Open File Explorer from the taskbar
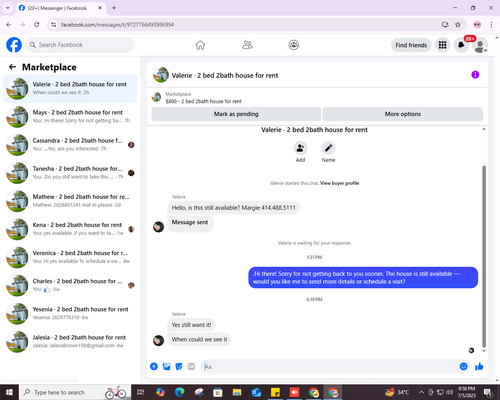This screenshot has height=400, width=500. [x=237, y=392]
